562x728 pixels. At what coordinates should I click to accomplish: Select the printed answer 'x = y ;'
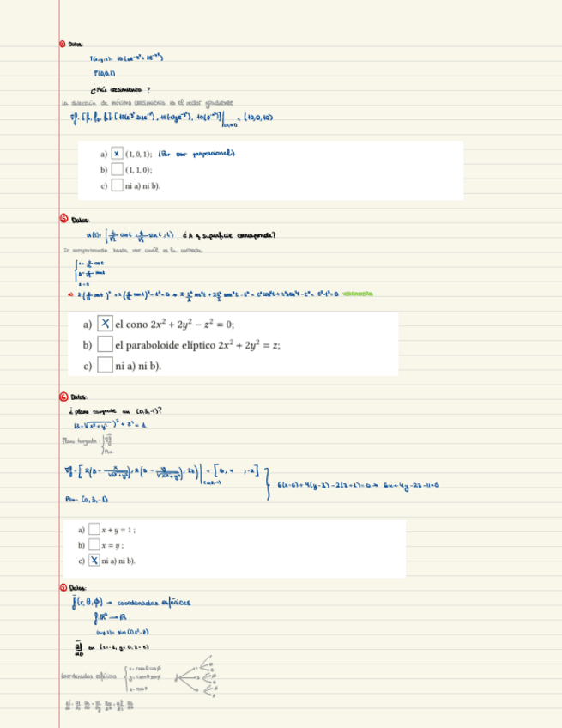pyautogui.click(x=112, y=545)
